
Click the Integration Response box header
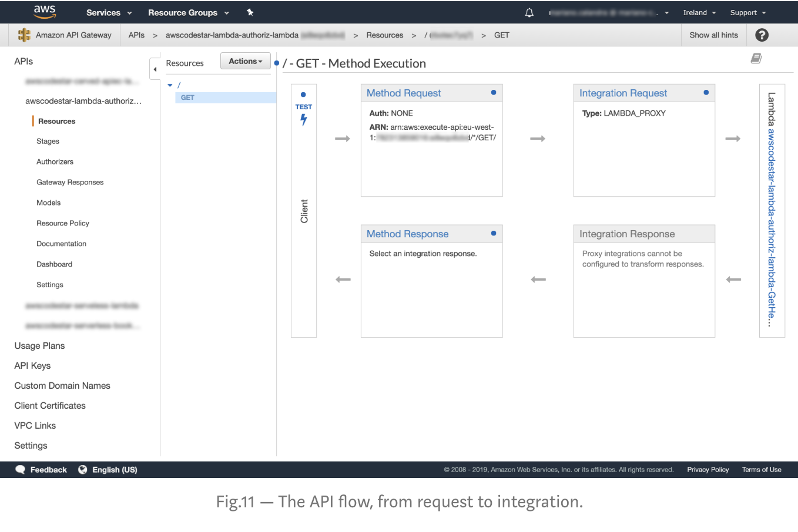pyautogui.click(x=644, y=234)
